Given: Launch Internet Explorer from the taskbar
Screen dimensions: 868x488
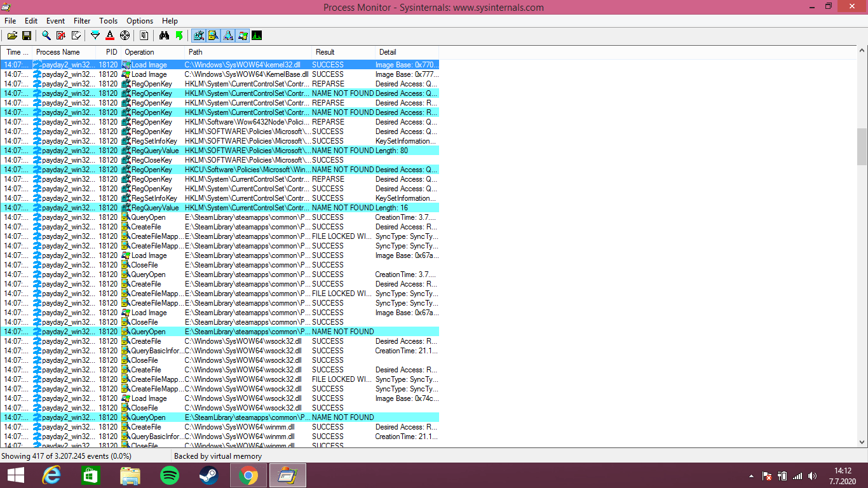Looking at the screenshot, I should 51,475.
